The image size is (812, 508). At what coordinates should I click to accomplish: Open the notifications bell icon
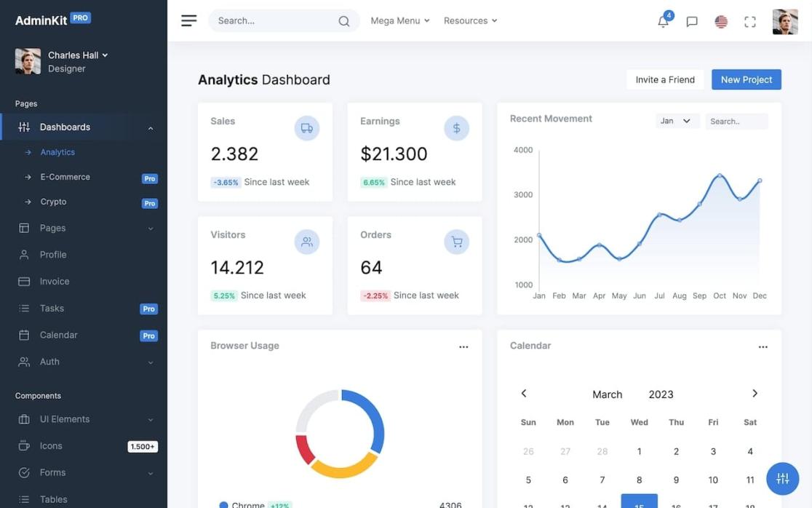coord(661,20)
